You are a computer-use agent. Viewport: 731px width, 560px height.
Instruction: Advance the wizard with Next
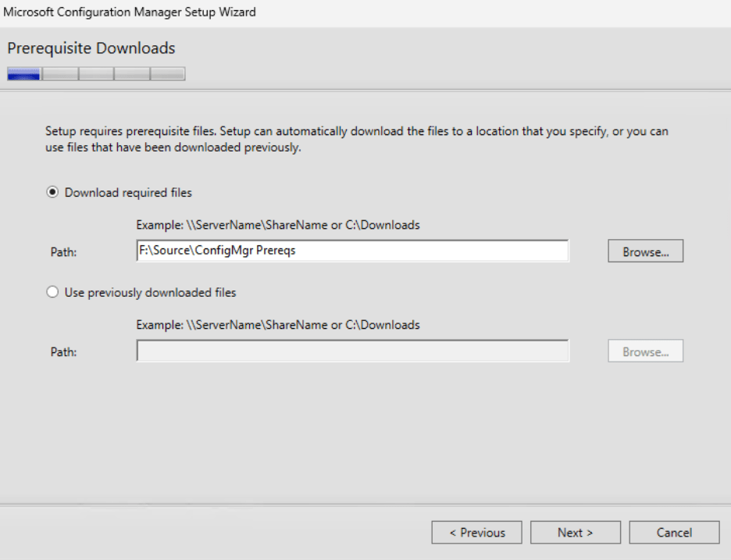tap(575, 532)
